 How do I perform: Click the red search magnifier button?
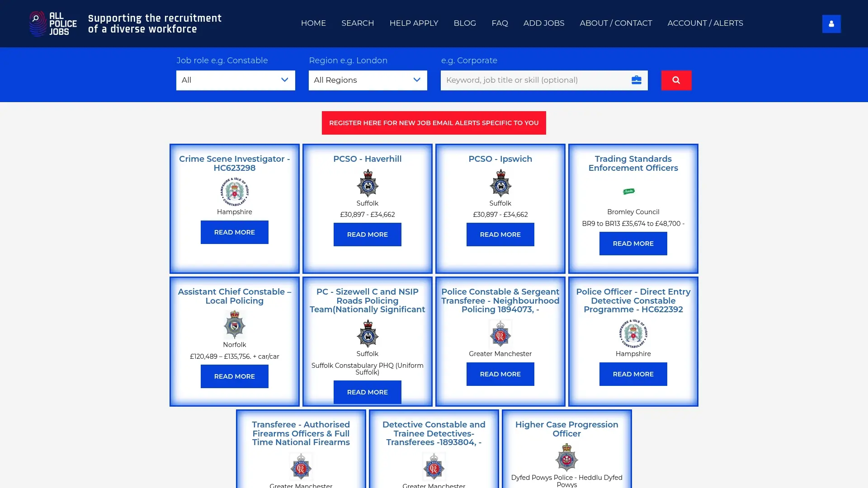[x=676, y=80]
